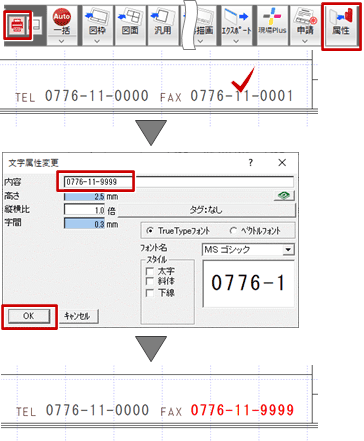
Task: Click the red printer icon in toolbar
Action: tap(17, 25)
